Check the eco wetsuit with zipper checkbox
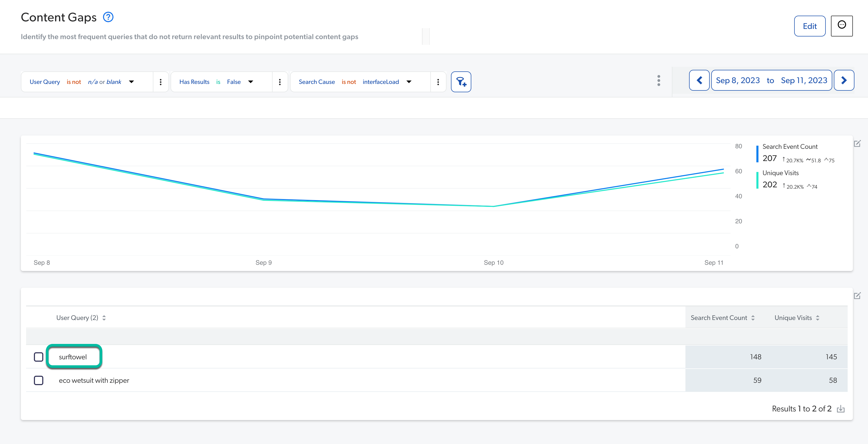Image resolution: width=868 pixels, height=444 pixels. point(38,380)
